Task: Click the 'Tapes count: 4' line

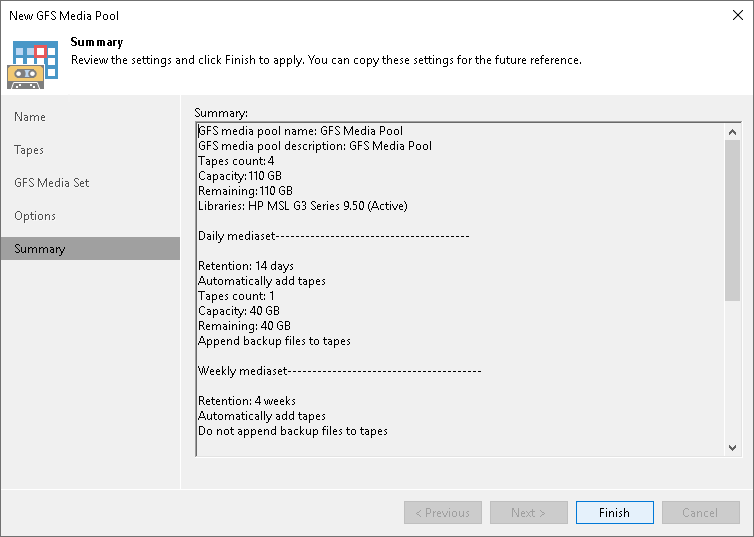Action: coord(236,161)
